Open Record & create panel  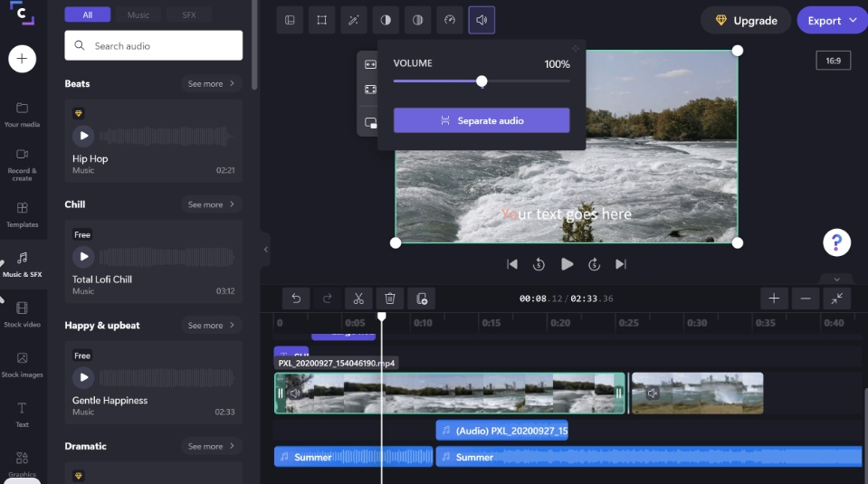point(22,165)
